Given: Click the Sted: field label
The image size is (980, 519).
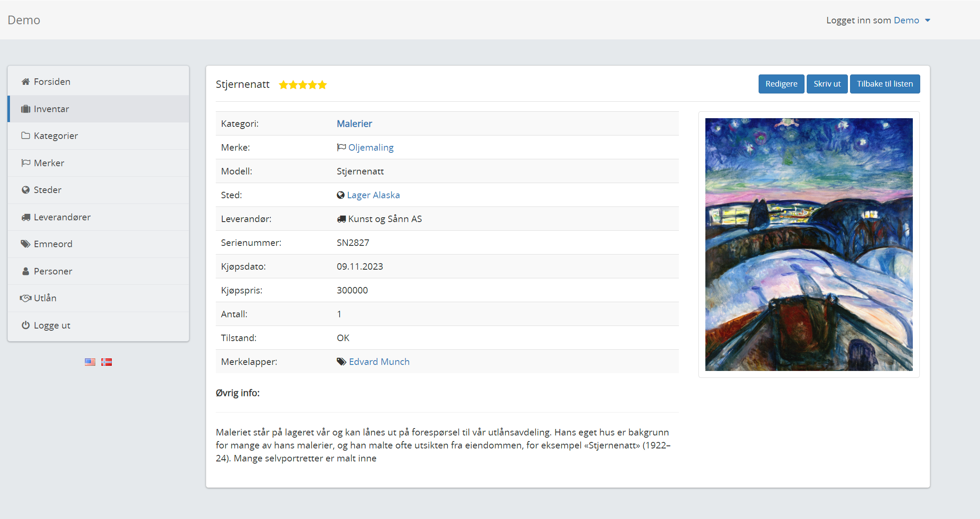Looking at the screenshot, I should click(231, 195).
